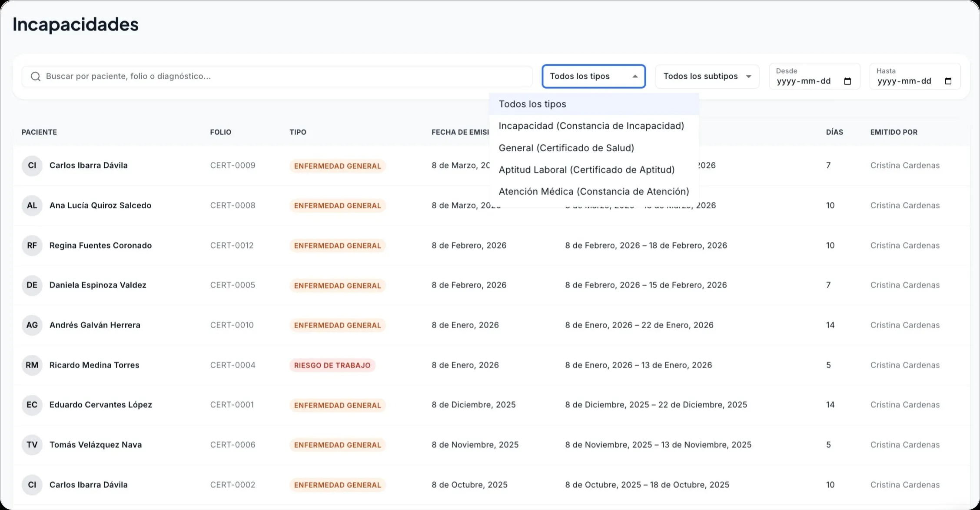Click the Desde date field
The width and height of the screenshot is (980, 510).
tap(804, 81)
